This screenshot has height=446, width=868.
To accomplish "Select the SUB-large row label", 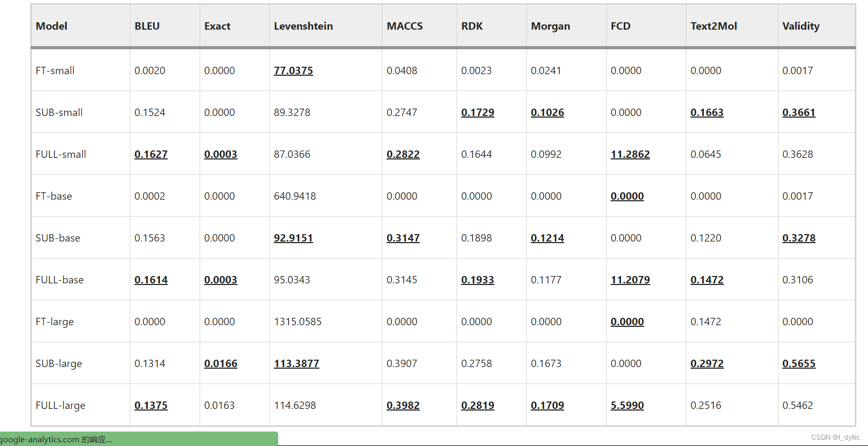I will coord(59,363).
